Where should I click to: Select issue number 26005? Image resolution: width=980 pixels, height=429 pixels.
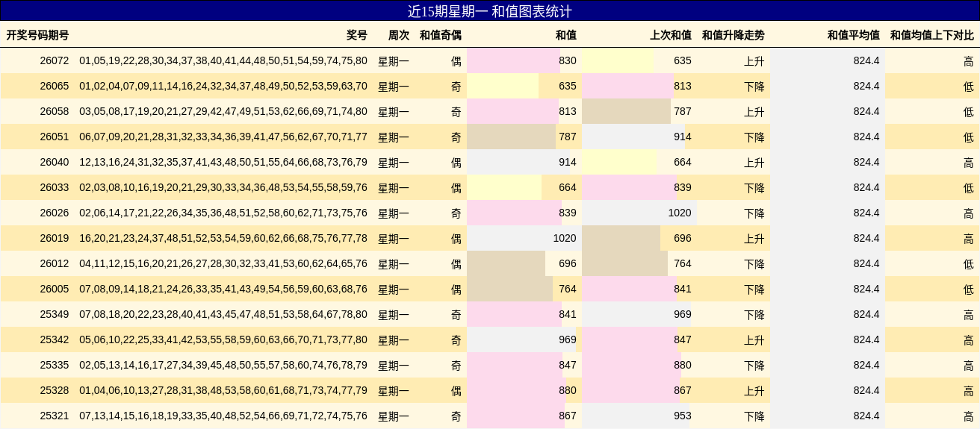pos(55,289)
